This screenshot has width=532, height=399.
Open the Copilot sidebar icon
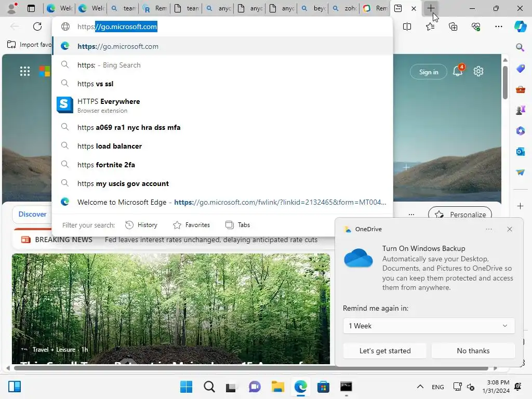click(x=520, y=26)
